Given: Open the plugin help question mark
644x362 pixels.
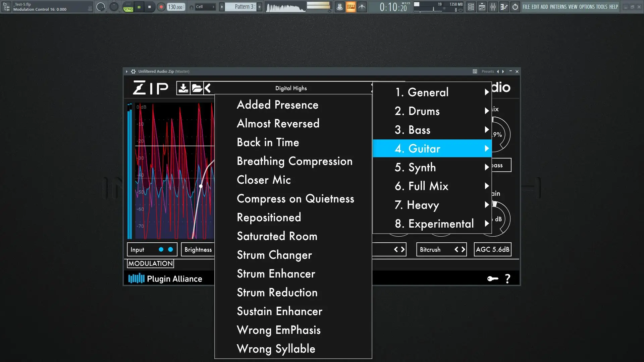Looking at the screenshot, I should pos(507,279).
